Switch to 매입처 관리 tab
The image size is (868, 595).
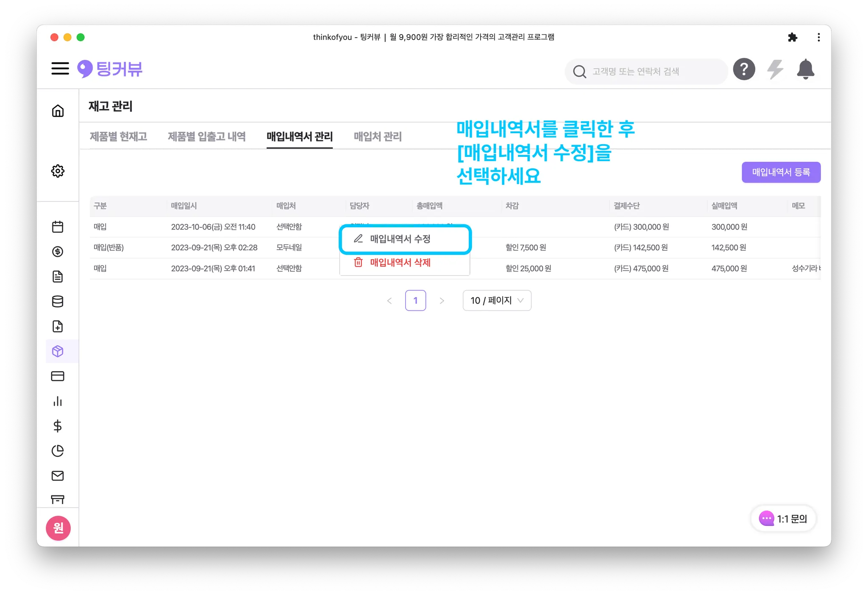pos(378,137)
